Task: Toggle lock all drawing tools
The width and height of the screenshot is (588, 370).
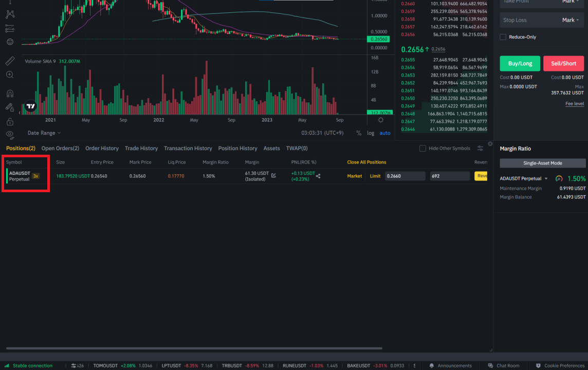Action: [10, 121]
